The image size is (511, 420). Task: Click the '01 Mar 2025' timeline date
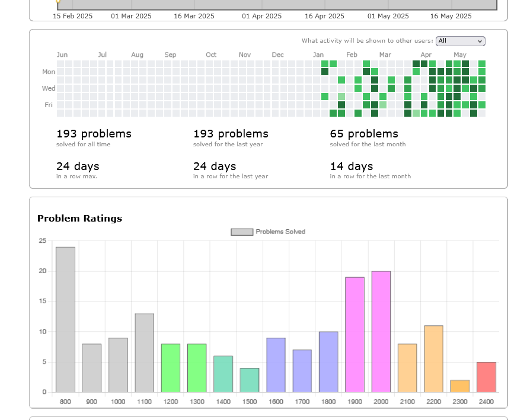(x=131, y=16)
